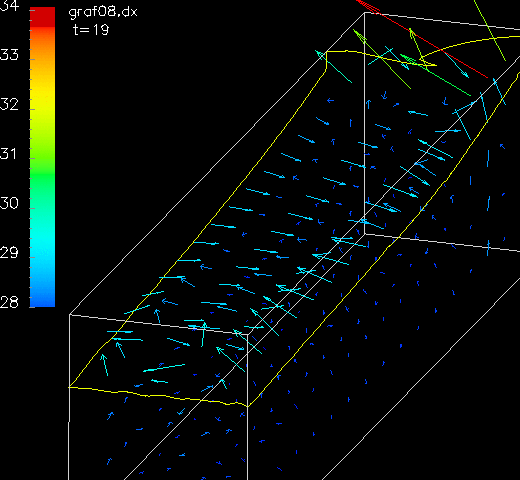Click the blue bottom of the colorbar
This screenshot has height=480, width=520.
(x=42, y=293)
